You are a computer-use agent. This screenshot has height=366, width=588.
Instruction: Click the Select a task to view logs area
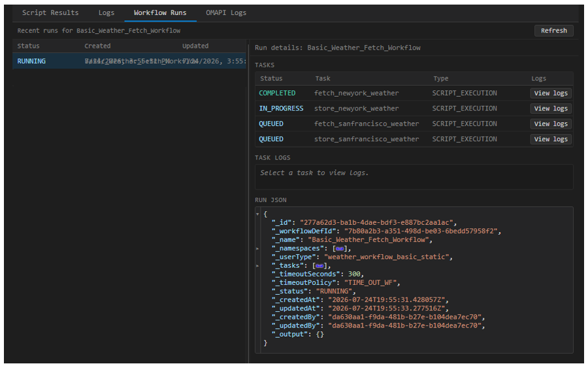tap(414, 177)
